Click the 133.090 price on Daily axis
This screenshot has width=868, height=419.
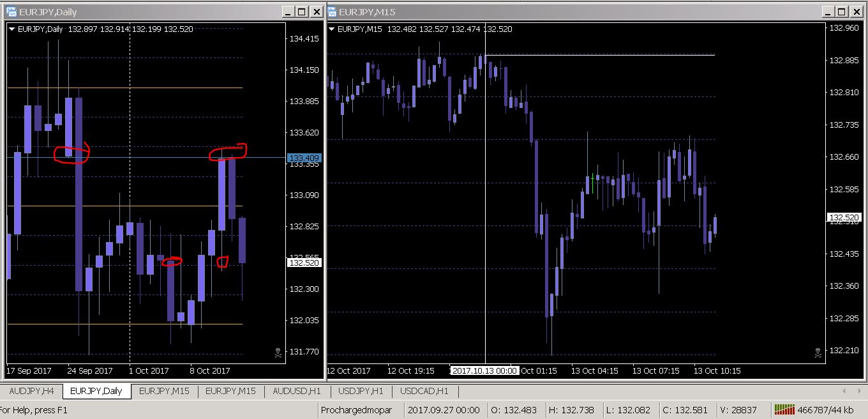click(x=304, y=195)
